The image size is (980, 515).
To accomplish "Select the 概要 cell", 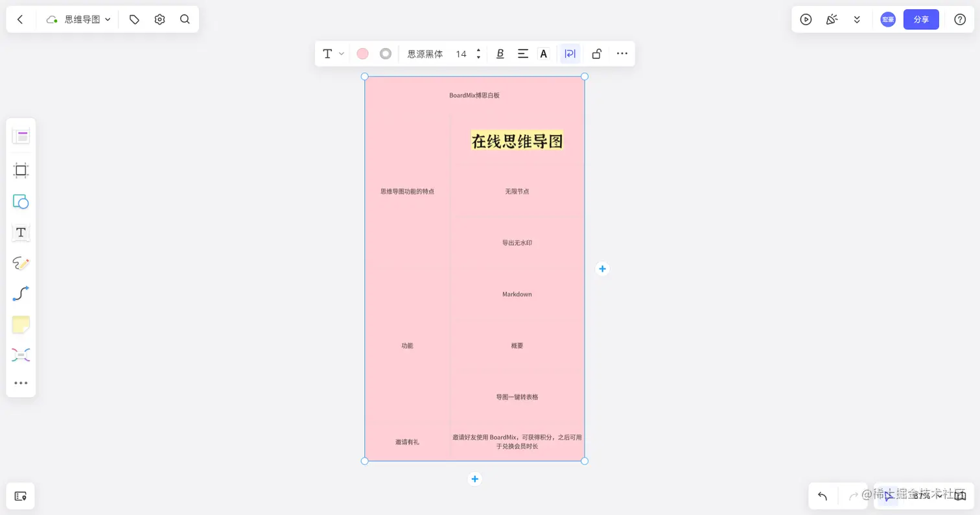I will coord(517,346).
